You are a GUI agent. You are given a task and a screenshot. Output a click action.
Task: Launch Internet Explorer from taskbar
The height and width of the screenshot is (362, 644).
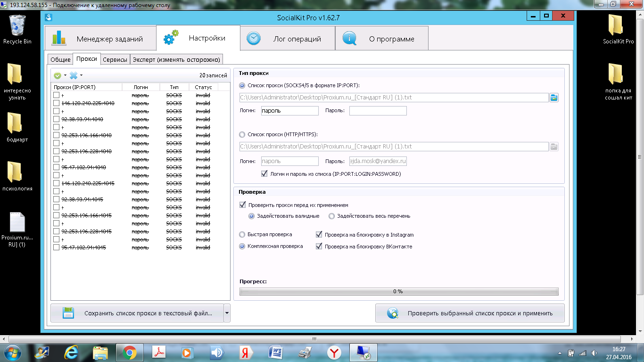coord(71,352)
